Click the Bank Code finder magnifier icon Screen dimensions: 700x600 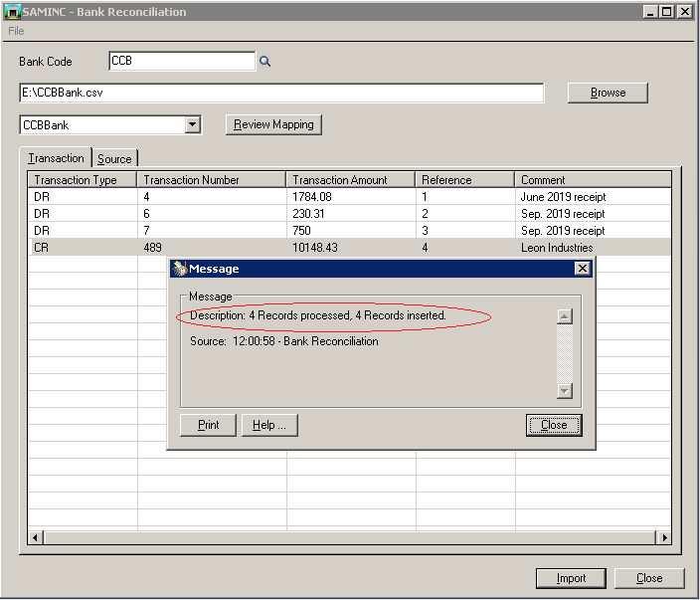click(x=264, y=62)
